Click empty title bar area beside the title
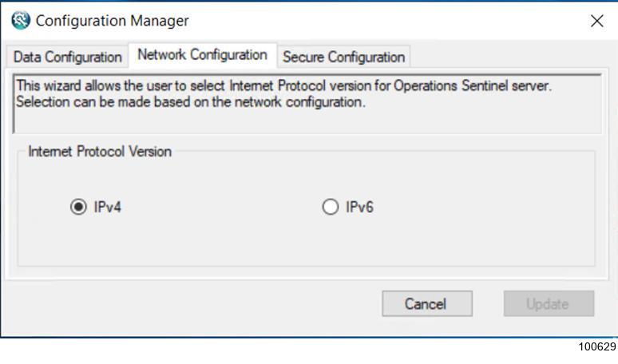The height and width of the screenshot is (364, 618). pos(386,21)
